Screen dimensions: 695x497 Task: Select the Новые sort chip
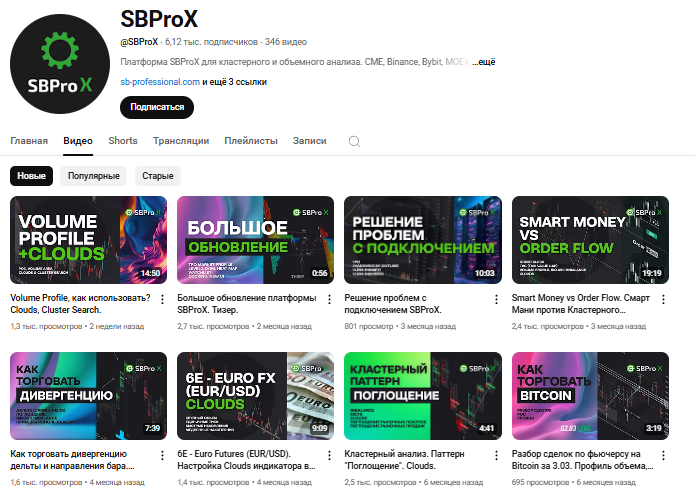[31, 176]
